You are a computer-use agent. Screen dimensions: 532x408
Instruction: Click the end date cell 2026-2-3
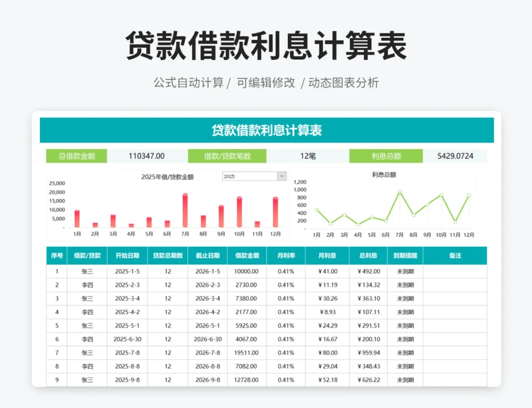click(x=207, y=285)
